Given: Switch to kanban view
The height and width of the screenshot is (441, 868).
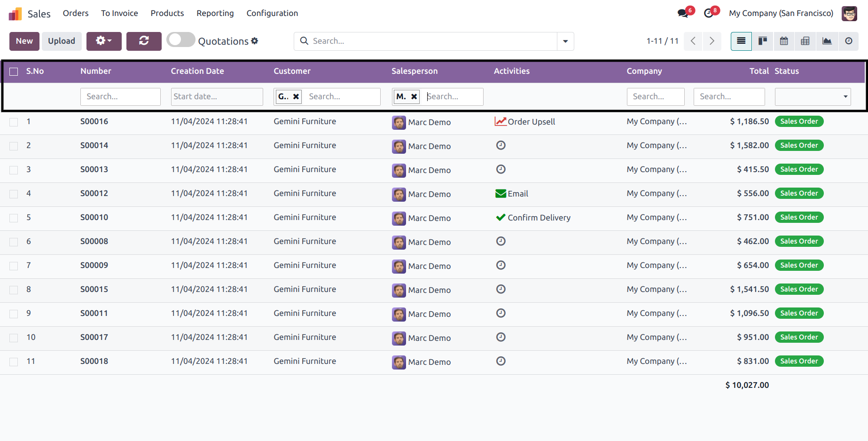Looking at the screenshot, I should point(763,41).
